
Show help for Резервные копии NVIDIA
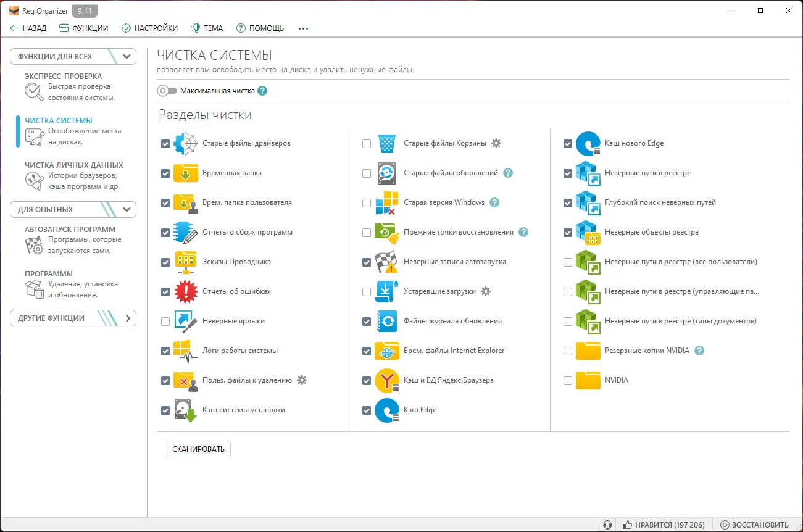point(699,351)
